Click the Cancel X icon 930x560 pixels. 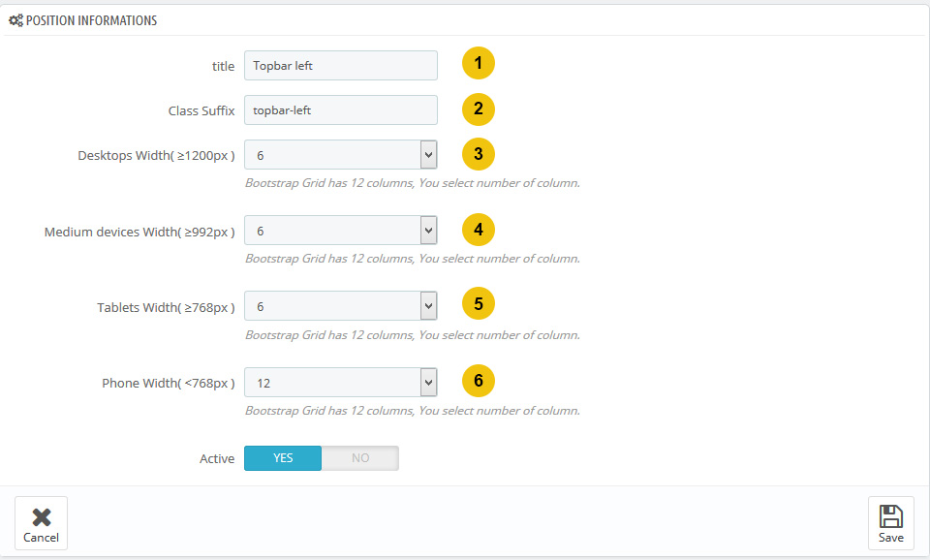point(42,517)
